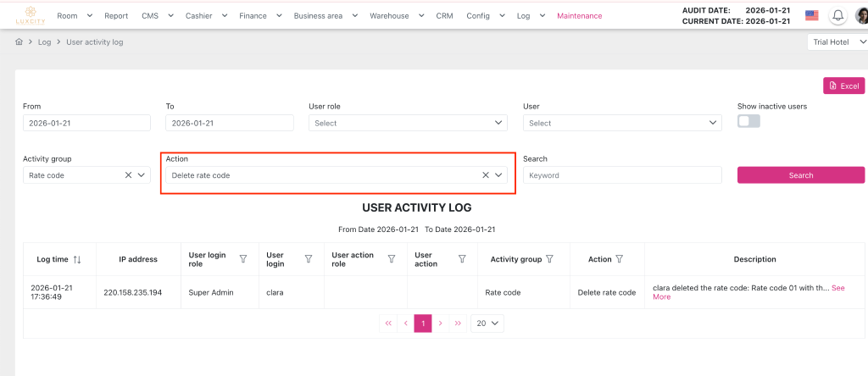Clear the Delete rate code action selection
Screen dimensions: 868x376
click(486, 175)
